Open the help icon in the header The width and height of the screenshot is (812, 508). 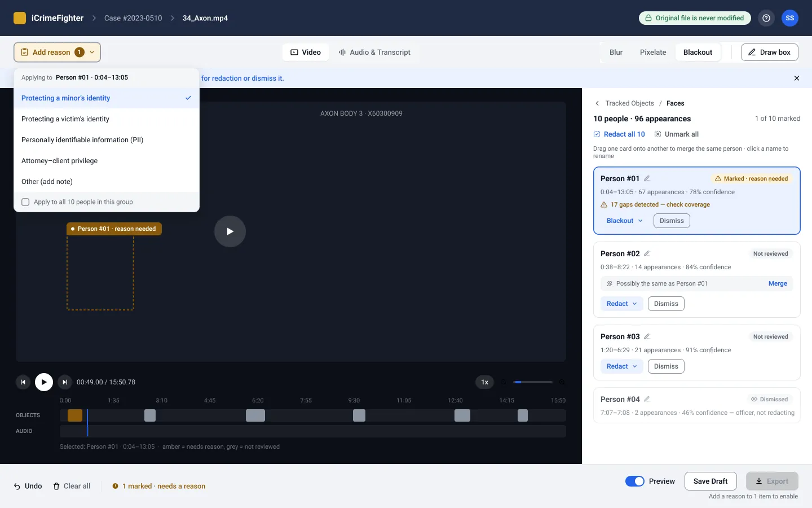[x=766, y=18]
